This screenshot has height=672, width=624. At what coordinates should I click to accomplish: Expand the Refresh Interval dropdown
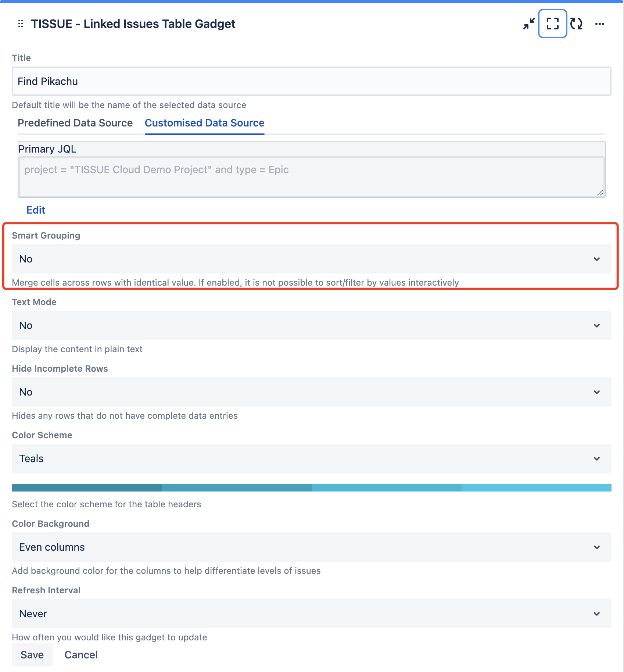tap(311, 614)
